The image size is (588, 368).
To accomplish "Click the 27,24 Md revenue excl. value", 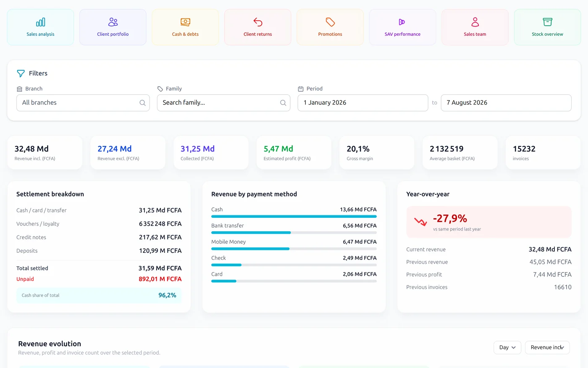I will point(115,149).
